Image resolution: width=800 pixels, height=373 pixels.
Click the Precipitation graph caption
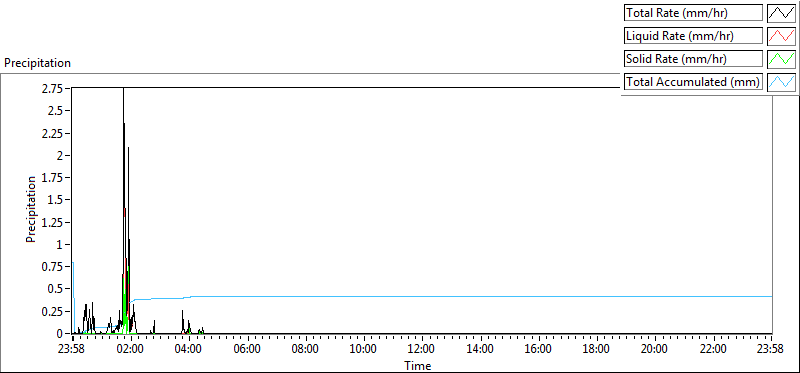pyautogui.click(x=37, y=63)
